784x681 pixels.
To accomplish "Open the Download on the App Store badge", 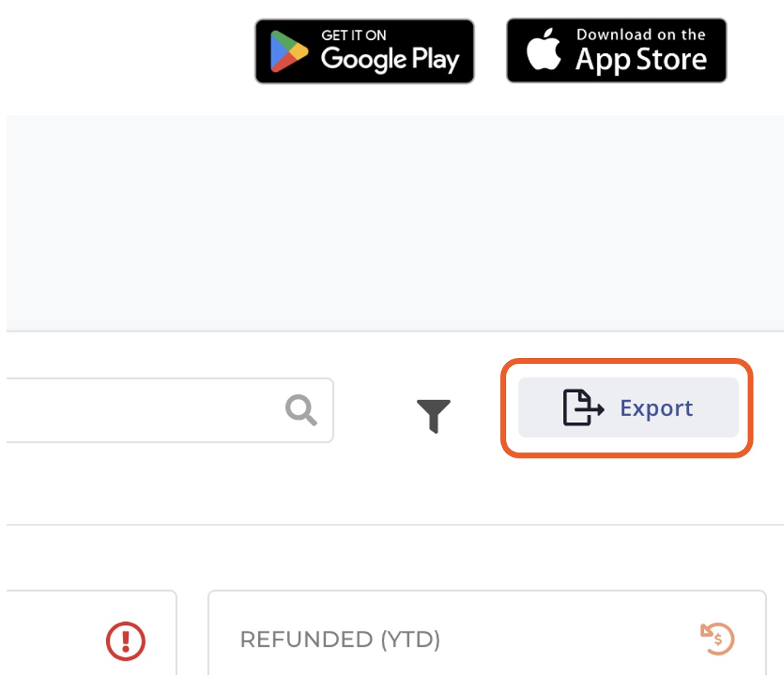I will pyautogui.click(x=617, y=50).
